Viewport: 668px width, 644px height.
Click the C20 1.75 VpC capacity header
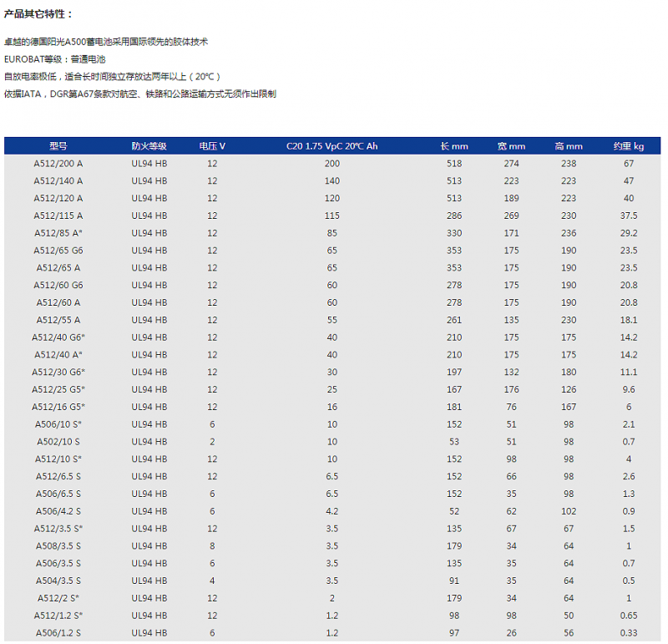tap(331, 146)
